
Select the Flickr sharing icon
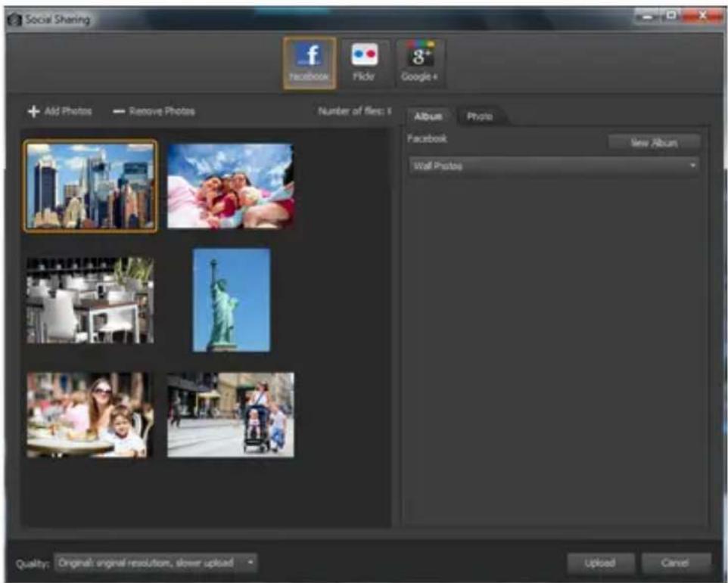click(365, 63)
